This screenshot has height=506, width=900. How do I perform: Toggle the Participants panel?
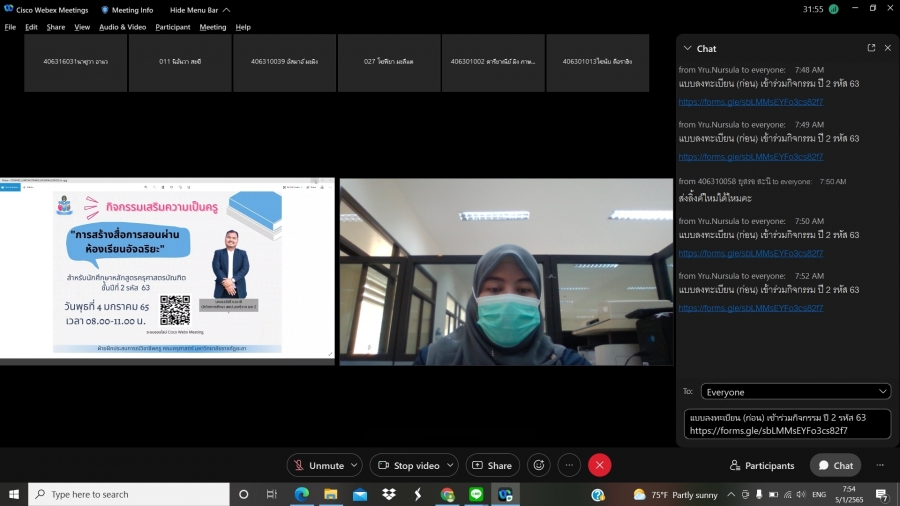click(x=763, y=465)
